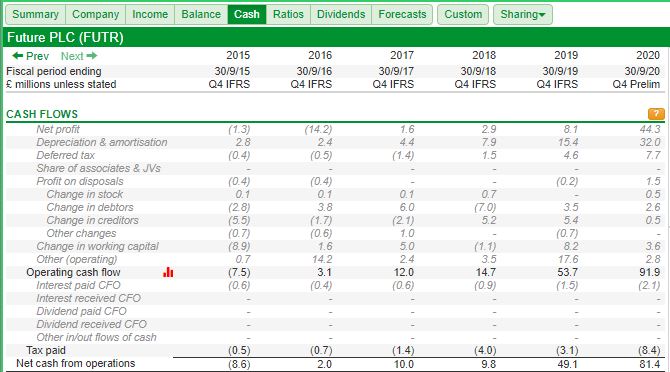Click the Dividend received CFO row label
This screenshot has height=372, width=670.
pos(91,324)
